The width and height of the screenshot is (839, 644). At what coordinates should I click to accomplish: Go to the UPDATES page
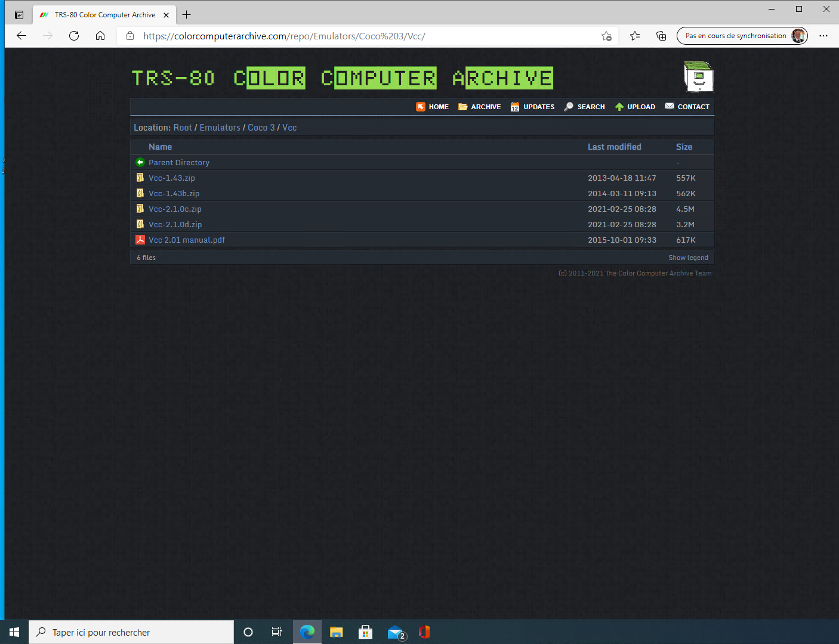point(533,107)
